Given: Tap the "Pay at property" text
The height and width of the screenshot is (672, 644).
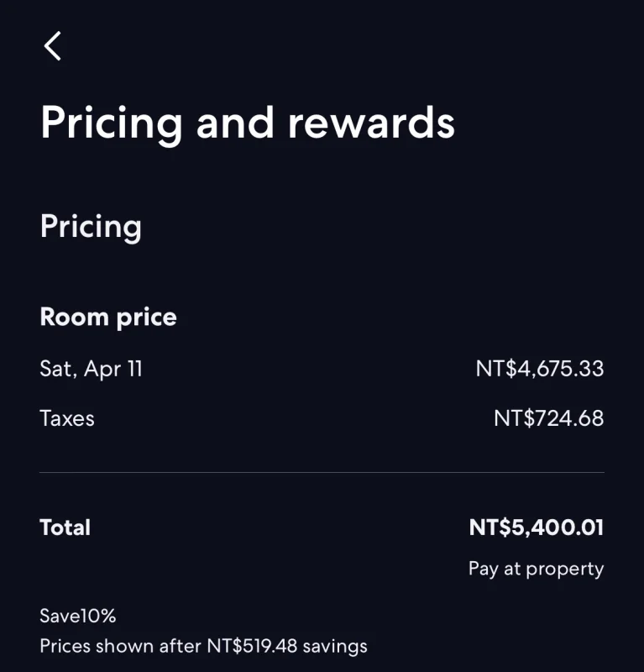Looking at the screenshot, I should pyautogui.click(x=536, y=569).
